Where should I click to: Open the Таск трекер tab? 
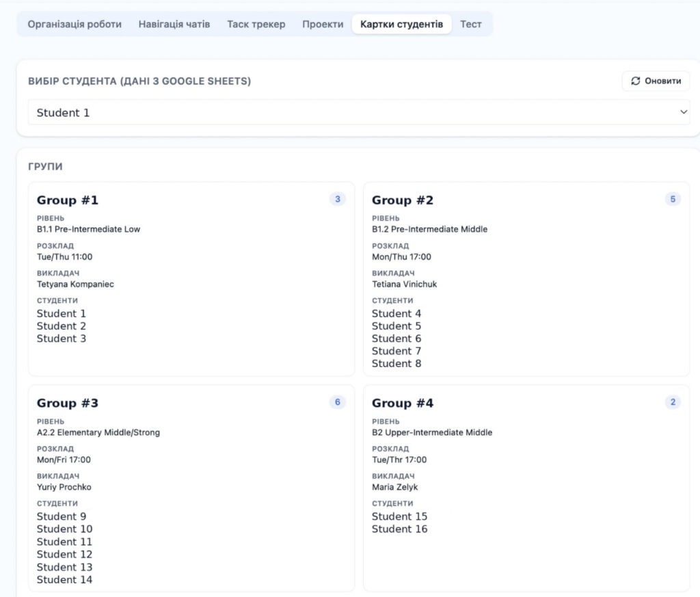[x=256, y=24]
